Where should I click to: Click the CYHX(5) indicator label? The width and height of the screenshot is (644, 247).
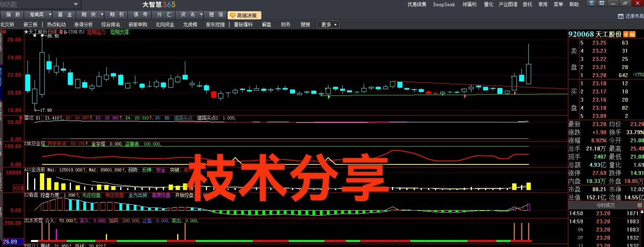click(76, 32)
